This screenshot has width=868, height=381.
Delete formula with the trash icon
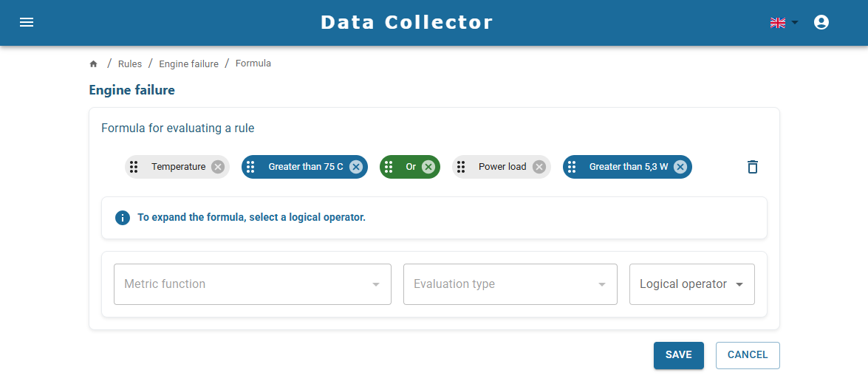(752, 167)
